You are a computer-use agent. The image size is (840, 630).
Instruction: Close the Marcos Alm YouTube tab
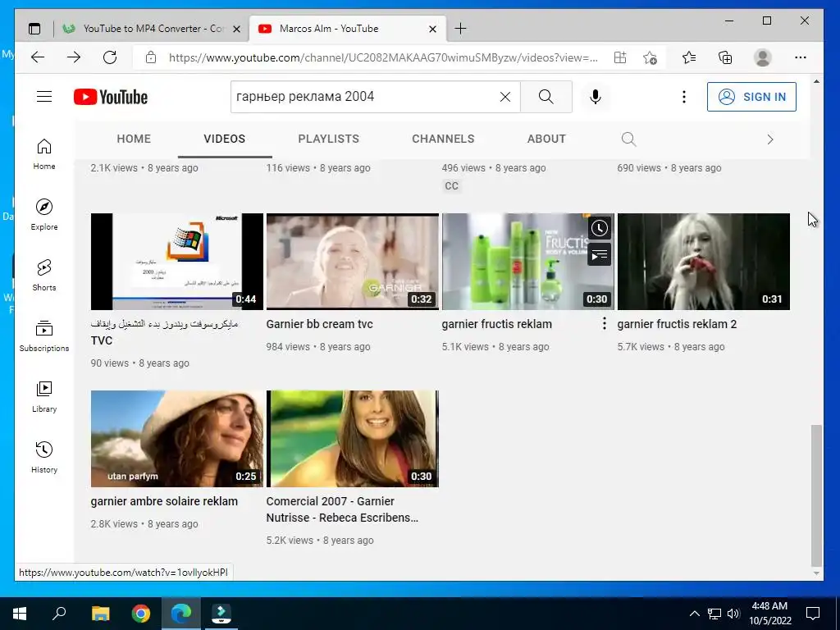tap(432, 29)
